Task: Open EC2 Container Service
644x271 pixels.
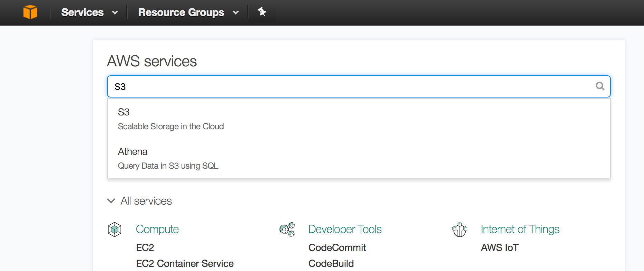Action: 185,263
